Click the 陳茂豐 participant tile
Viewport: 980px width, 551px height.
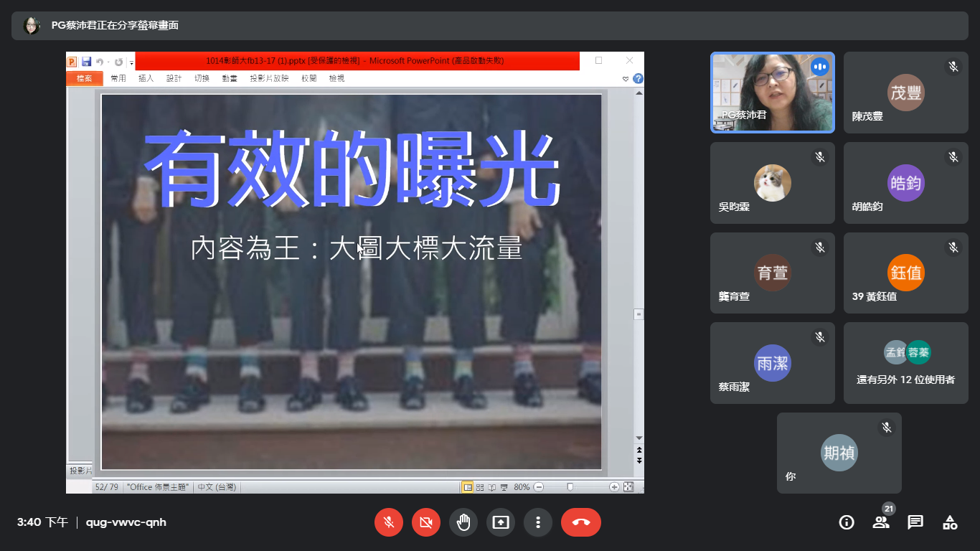905,93
